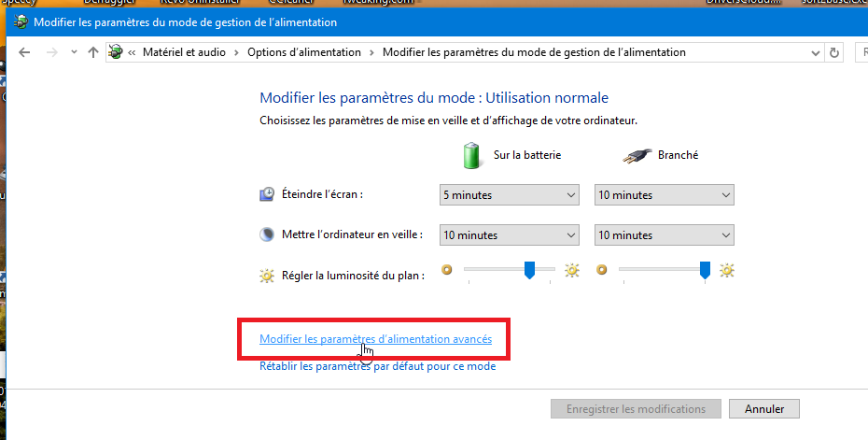Click the refresh address bar button

pyautogui.click(x=833, y=52)
